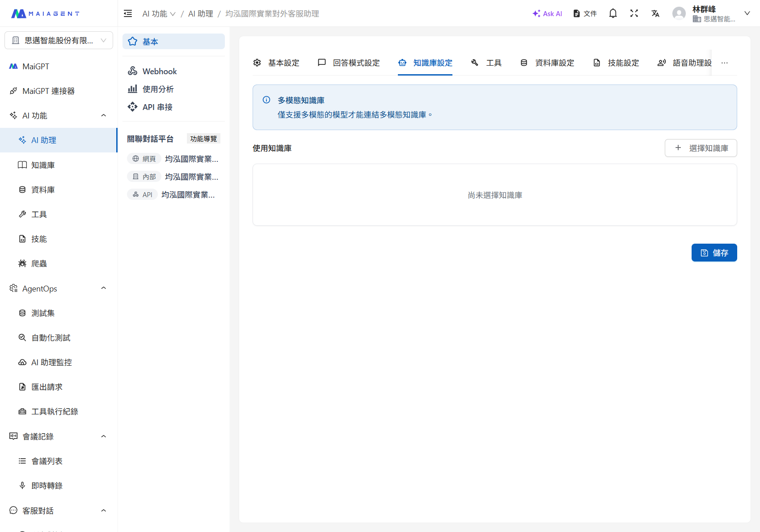Click the 選擇知識庫 button
Image resolution: width=760 pixels, height=532 pixels.
click(x=701, y=148)
